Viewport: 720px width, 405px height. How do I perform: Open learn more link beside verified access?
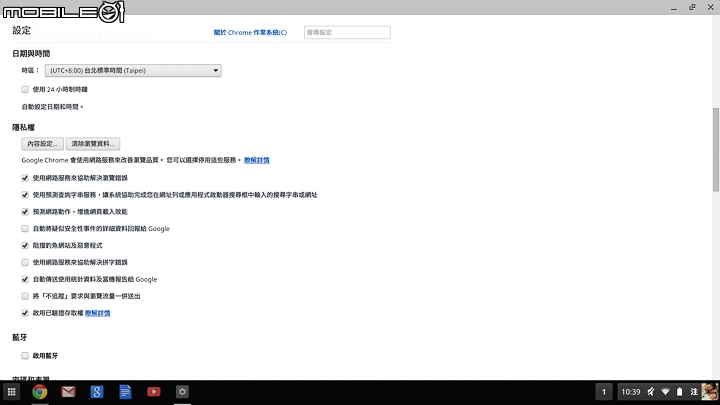click(97, 313)
